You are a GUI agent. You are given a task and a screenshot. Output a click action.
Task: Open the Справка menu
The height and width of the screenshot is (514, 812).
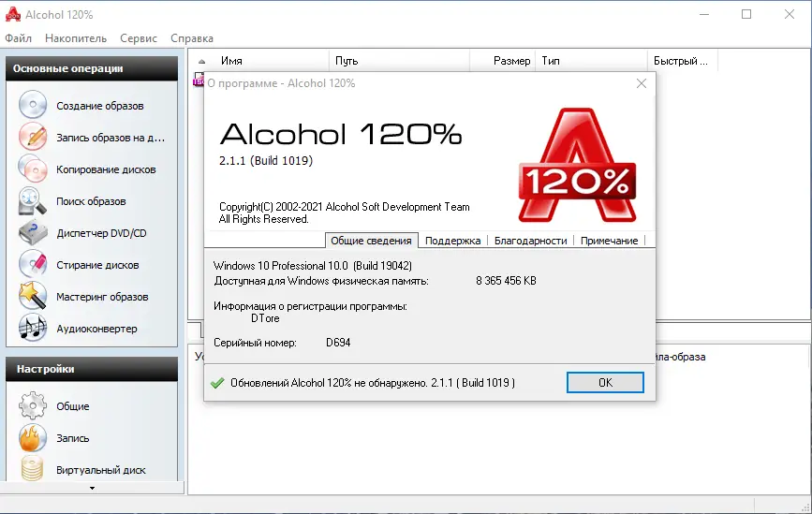[x=192, y=38]
